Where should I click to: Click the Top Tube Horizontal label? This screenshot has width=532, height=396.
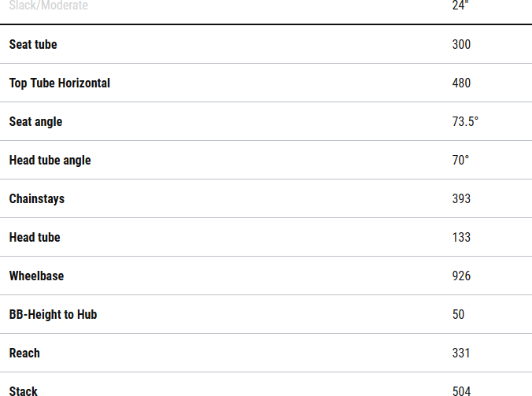tap(60, 83)
